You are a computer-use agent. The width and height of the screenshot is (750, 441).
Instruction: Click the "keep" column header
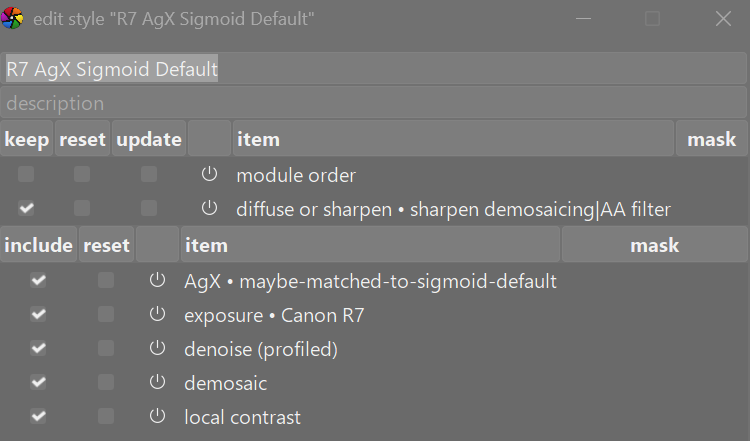point(27,139)
